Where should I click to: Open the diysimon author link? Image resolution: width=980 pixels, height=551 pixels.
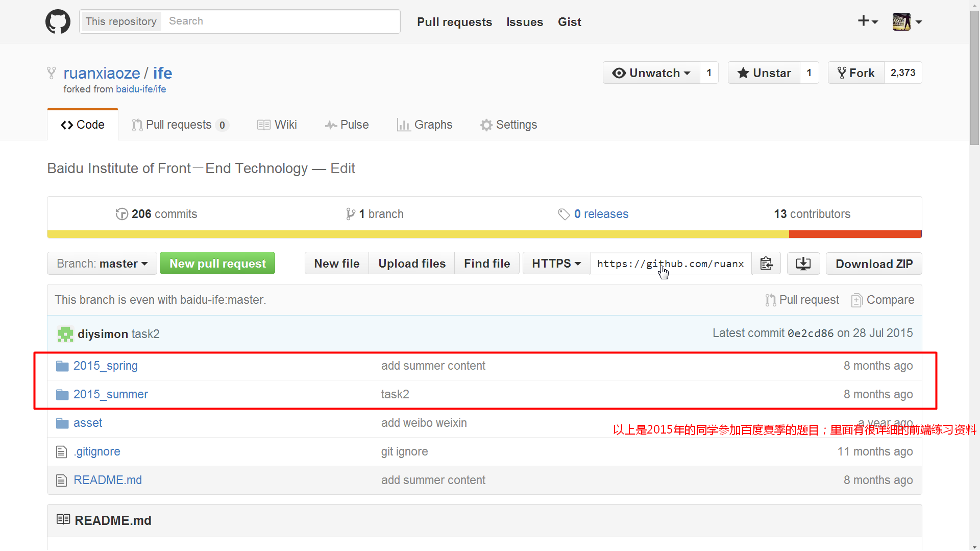[x=103, y=334]
